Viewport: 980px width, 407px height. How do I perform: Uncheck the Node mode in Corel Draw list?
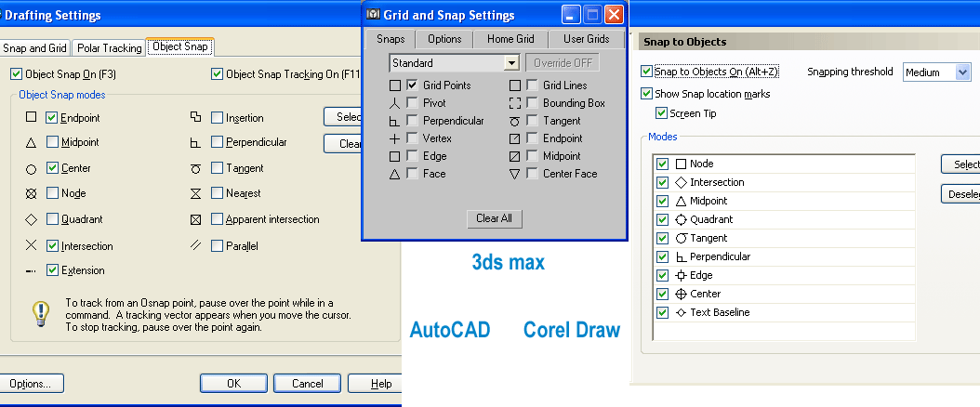tap(663, 164)
